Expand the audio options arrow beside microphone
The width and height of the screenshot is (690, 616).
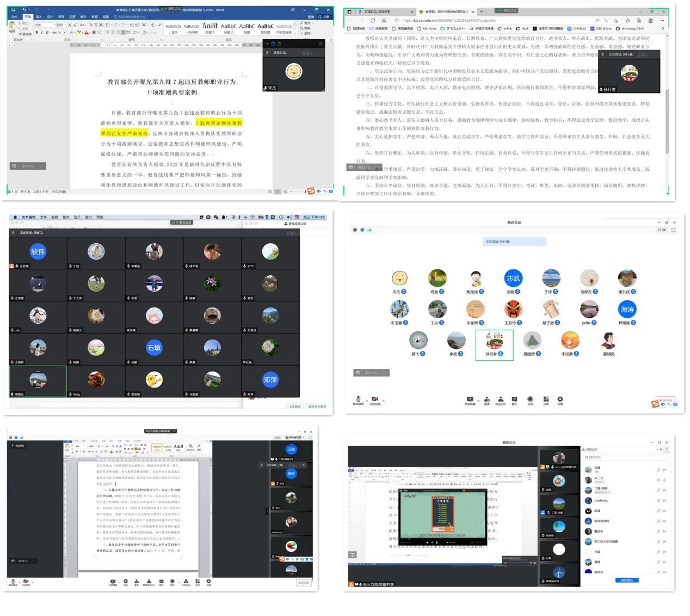(x=367, y=401)
